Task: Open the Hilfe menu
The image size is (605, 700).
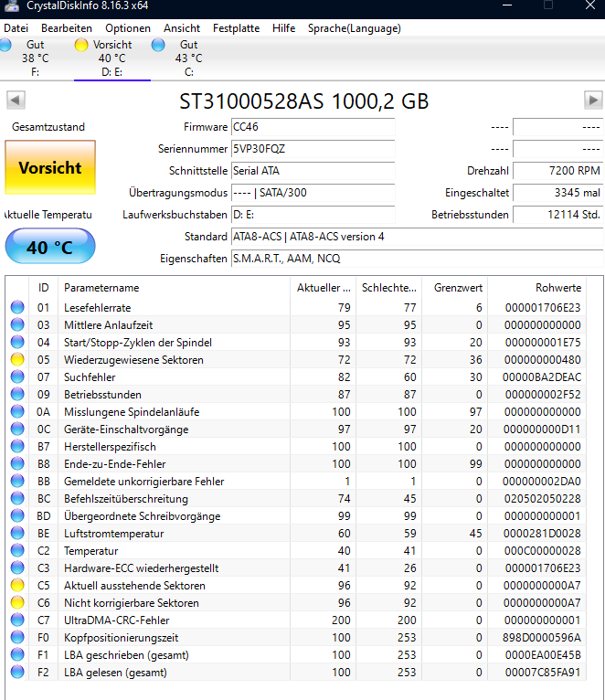Action: click(x=284, y=28)
